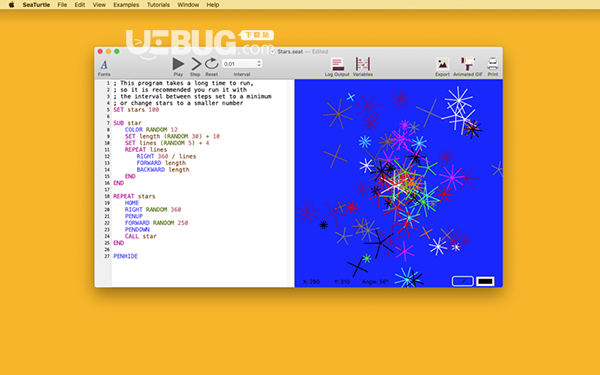Advance one instruction using Step
The width and height of the screenshot is (600, 375).
pyautogui.click(x=196, y=64)
